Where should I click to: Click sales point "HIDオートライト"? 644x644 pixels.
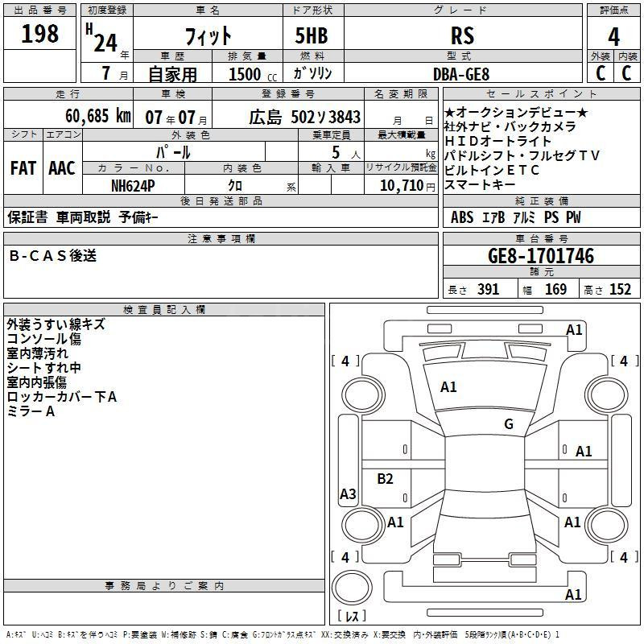pos(497,141)
